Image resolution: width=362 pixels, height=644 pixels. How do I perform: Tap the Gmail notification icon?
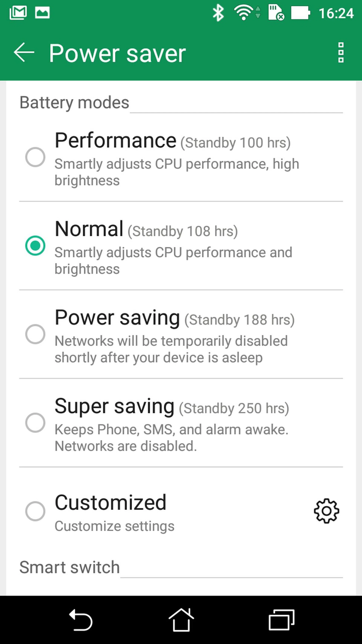[x=18, y=13]
